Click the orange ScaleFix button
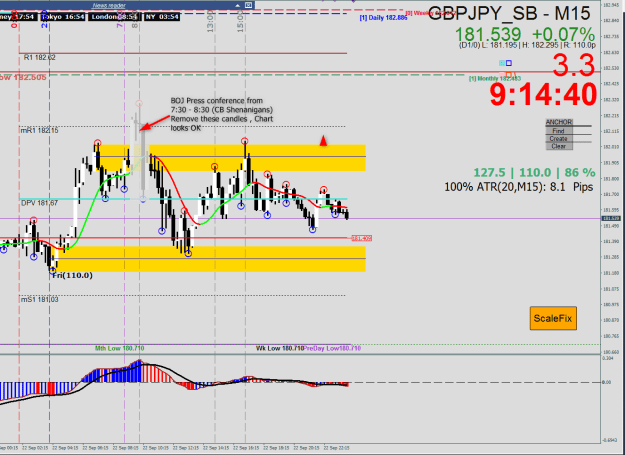Image resolution: width=625 pixels, height=455 pixels. coord(553,318)
